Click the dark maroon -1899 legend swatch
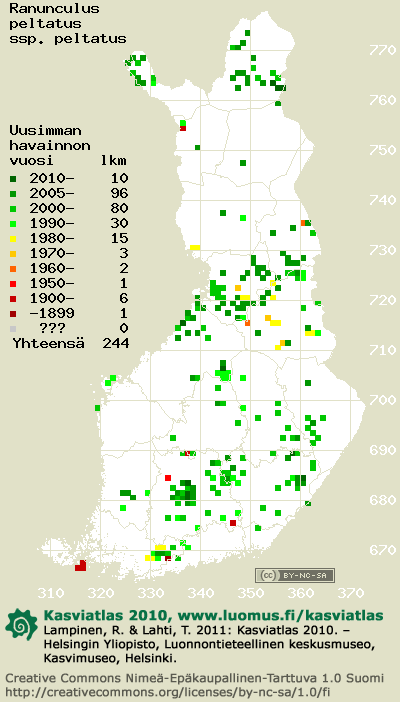400x702 pixels. (13, 313)
